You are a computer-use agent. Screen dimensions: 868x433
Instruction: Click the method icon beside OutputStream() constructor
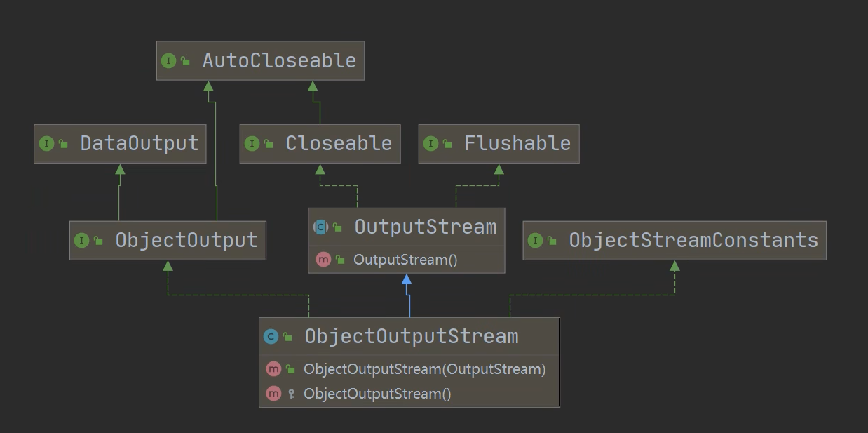pos(323,260)
